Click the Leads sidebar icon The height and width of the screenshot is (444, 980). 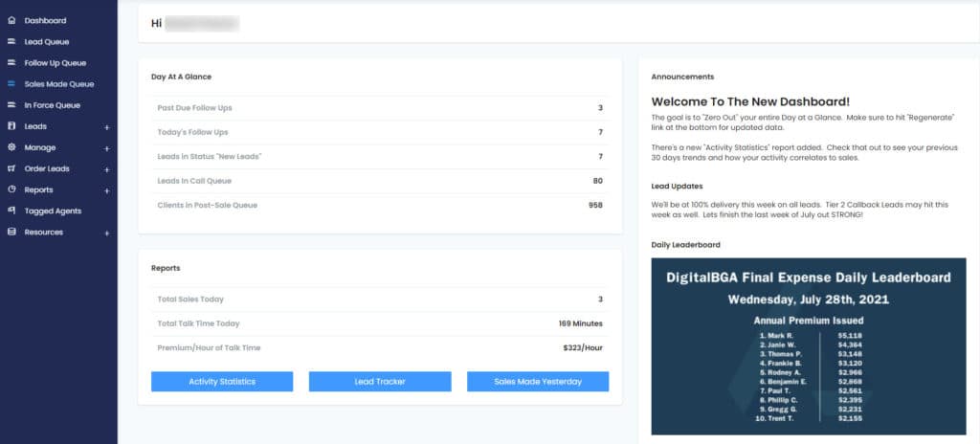tap(11, 126)
